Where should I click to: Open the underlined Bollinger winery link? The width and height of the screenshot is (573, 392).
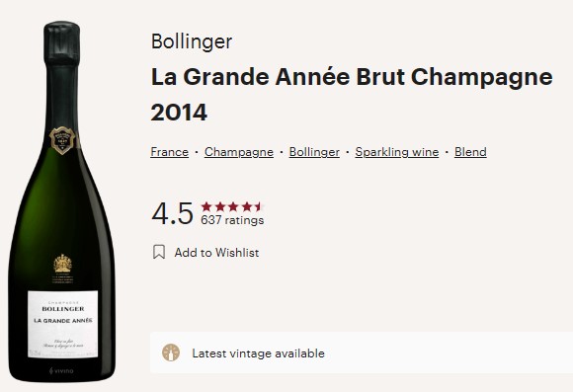[x=314, y=152]
